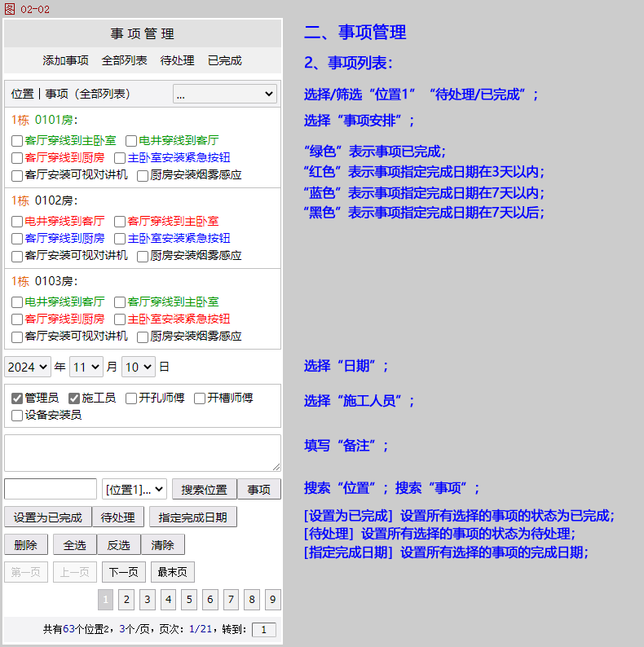Viewport: 644px width, 647px height.
Task: Tick 电井穿线到客厅 checkbox in 0102房
Action: tap(17, 222)
